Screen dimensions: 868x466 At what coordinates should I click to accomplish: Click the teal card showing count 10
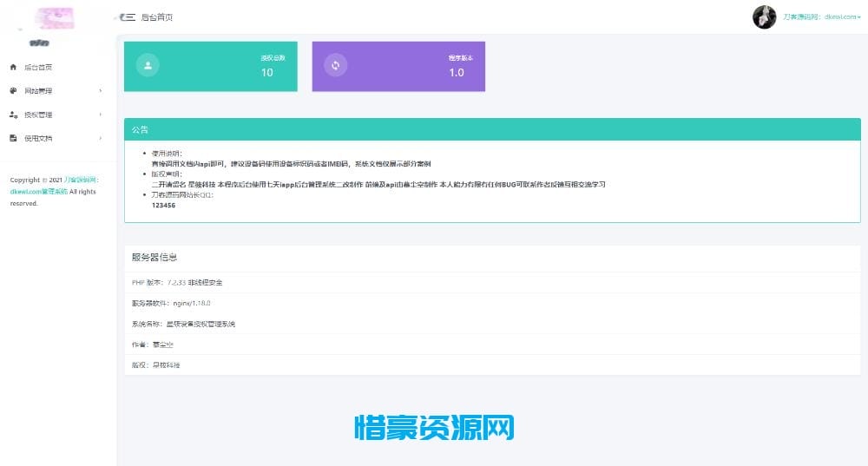pyautogui.click(x=210, y=67)
